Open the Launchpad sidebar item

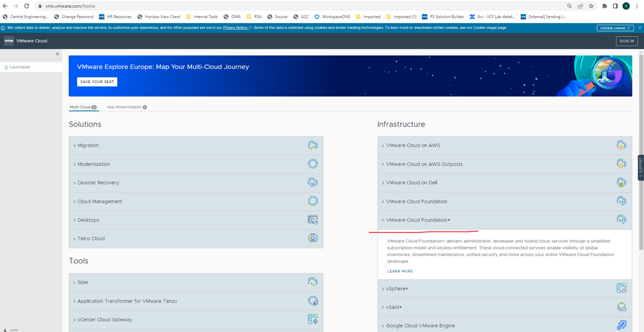[x=31, y=66]
